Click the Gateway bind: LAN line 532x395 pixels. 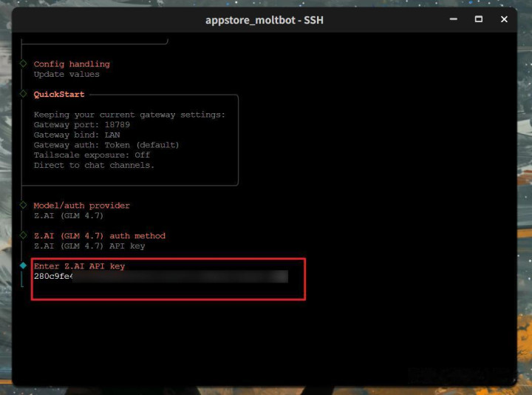point(77,135)
